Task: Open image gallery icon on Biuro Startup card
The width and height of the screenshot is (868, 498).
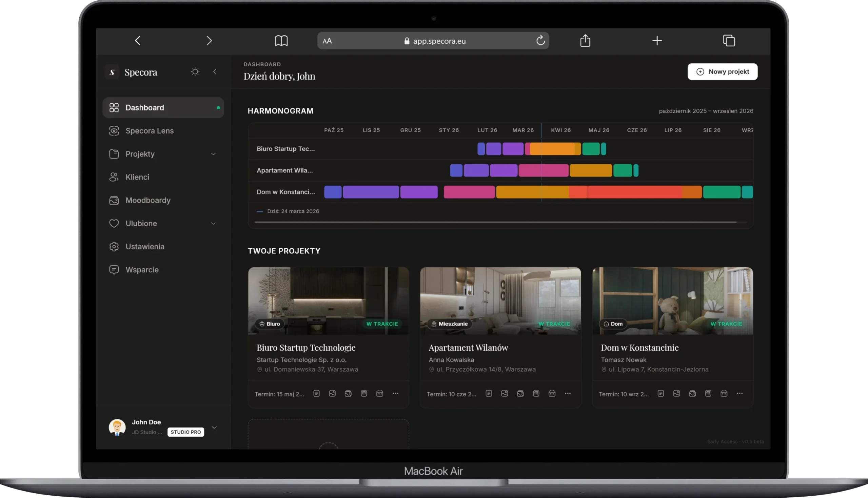Action: 332,393
